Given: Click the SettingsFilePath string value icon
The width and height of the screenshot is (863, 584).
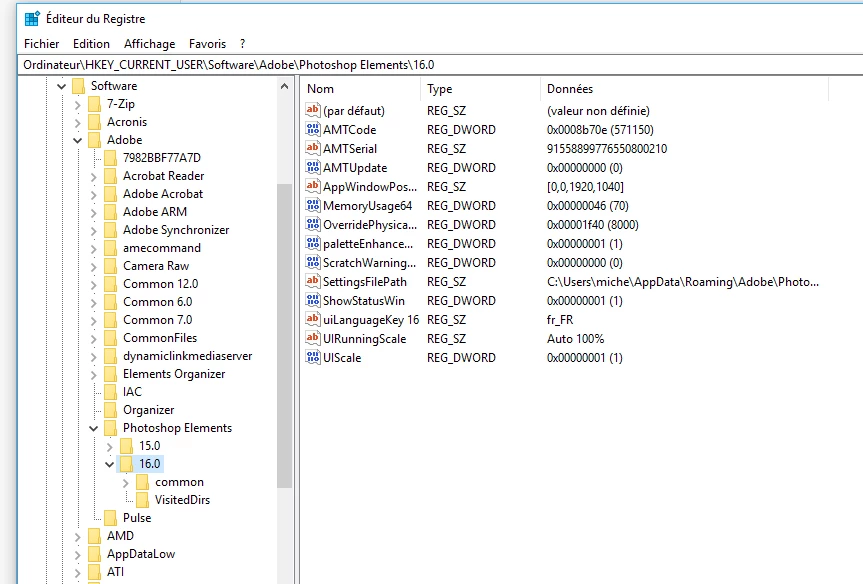Looking at the screenshot, I should [x=313, y=281].
